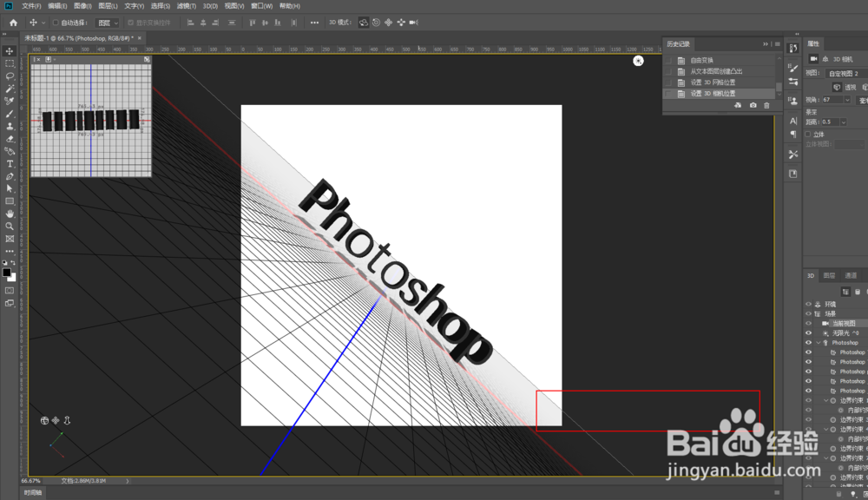Select the Lasso tool

(10, 76)
